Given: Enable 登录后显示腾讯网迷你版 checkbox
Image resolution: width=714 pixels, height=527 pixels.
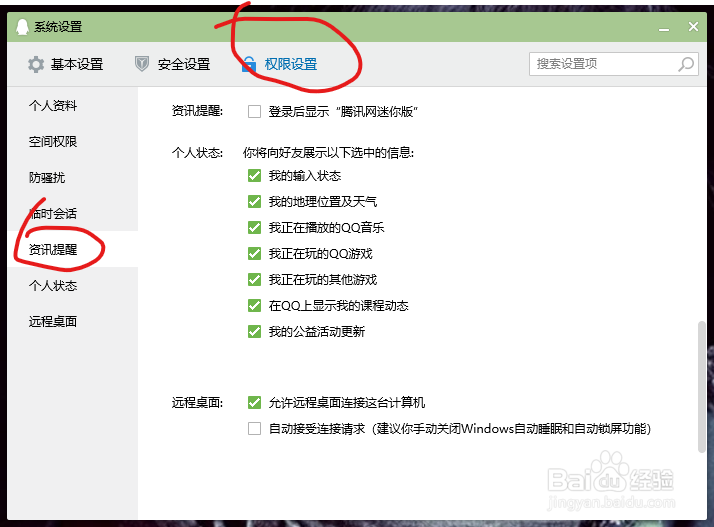Looking at the screenshot, I should [x=255, y=112].
